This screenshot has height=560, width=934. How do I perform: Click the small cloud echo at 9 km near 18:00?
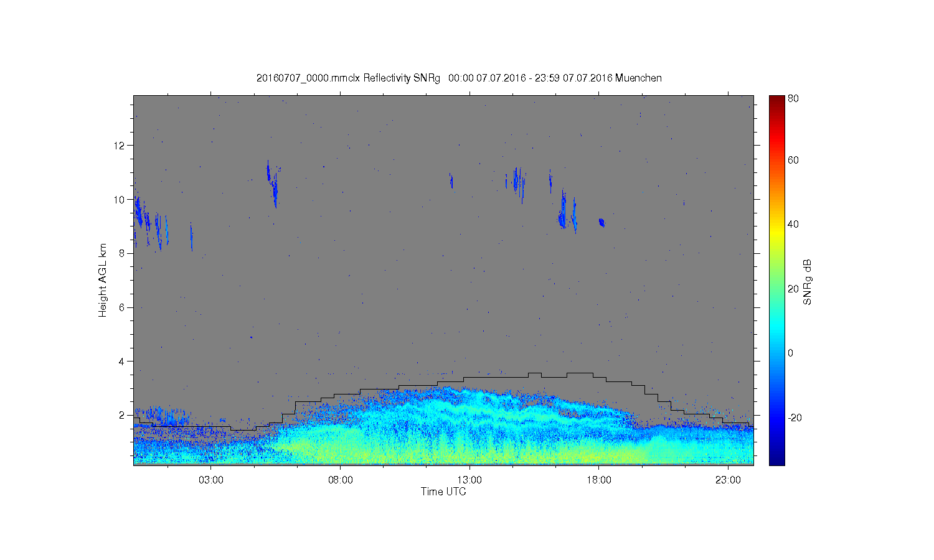click(x=601, y=222)
